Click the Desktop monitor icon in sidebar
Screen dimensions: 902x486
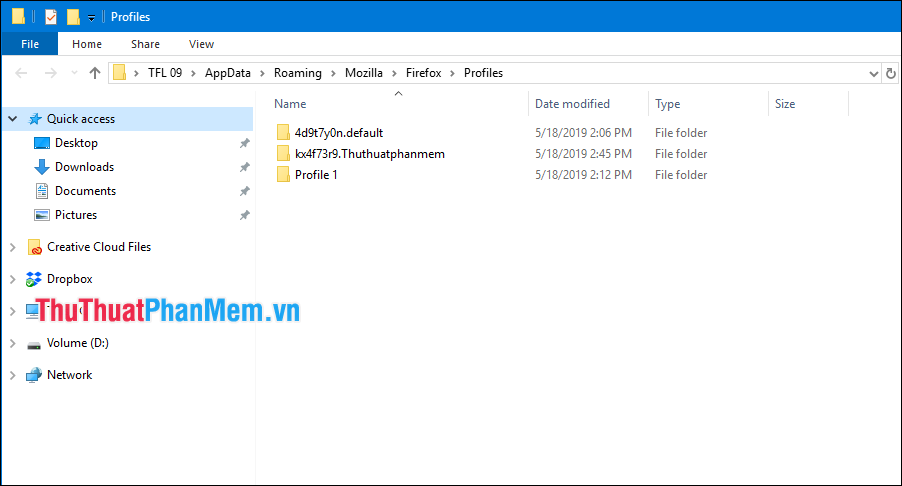click(41, 143)
